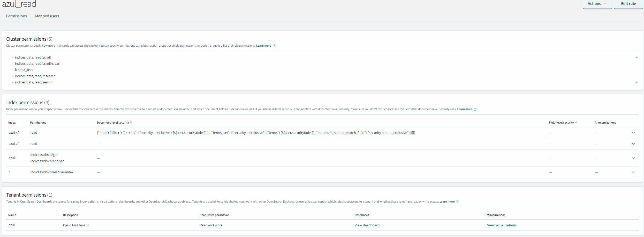Expand the azul.o.* index permission row

(633, 143)
